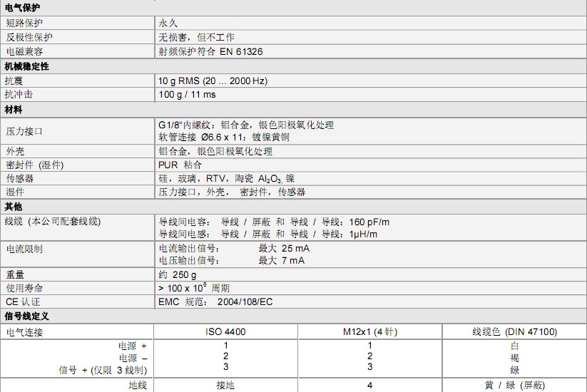Image resolution: width=587 pixels, height=392 pixels.
Task: Click the EMC 规范 2004/108/EC text
Action: [x=215, y=301]
